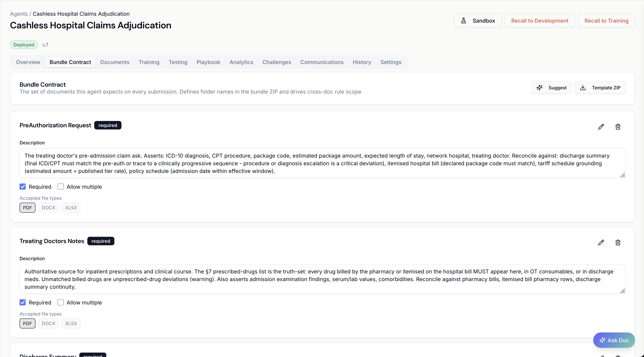Viewport: 644px width, 357px height.
Task: Navigate to Agents breadcrumb link
Action: coord(19,14)
